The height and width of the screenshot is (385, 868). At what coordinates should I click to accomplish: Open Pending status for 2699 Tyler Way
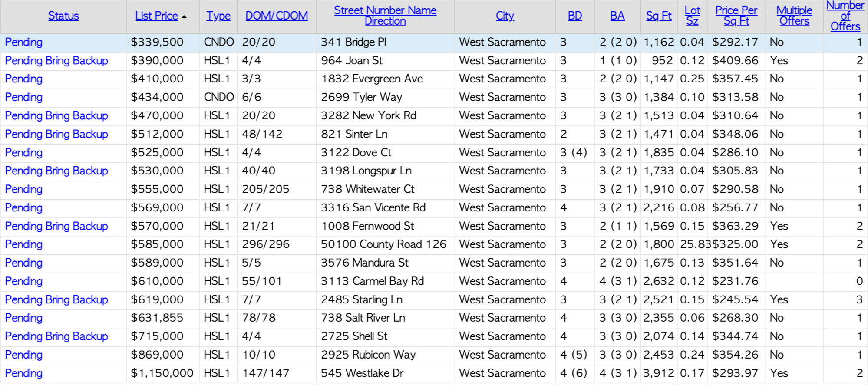coord(24,97)
